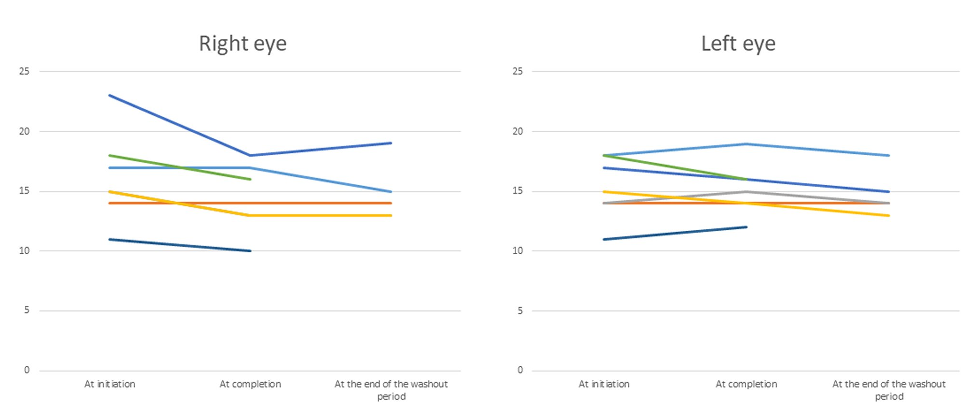Screen dimensions: 980x418
Task: Select the lowest dark navy line in Right eye chart
Action: click(x=180, y=245)
